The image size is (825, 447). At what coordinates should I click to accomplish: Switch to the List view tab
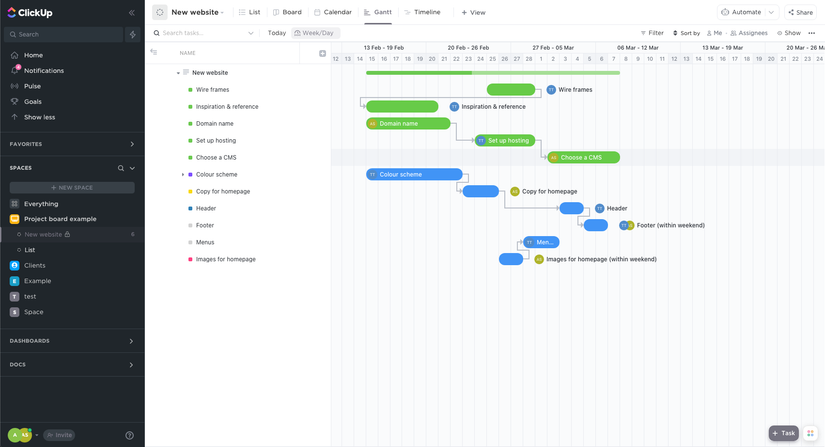249,12
